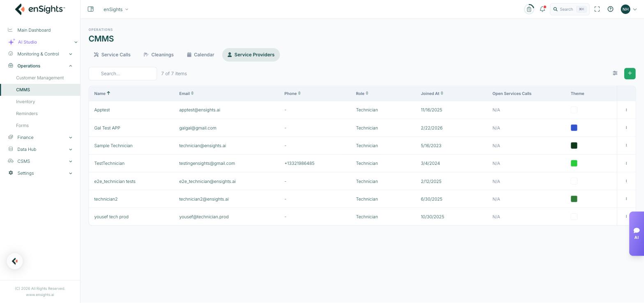Image resolution: width=644 pixels, height=303 pixels.
Task: Go to Main Dashboard
Action: click(34, 30)
